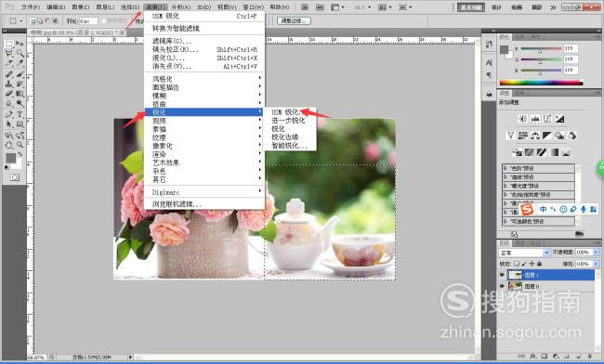The image size is (604, 364).
Task: Toggle Quick Mask mode
Action: (14, 177)
